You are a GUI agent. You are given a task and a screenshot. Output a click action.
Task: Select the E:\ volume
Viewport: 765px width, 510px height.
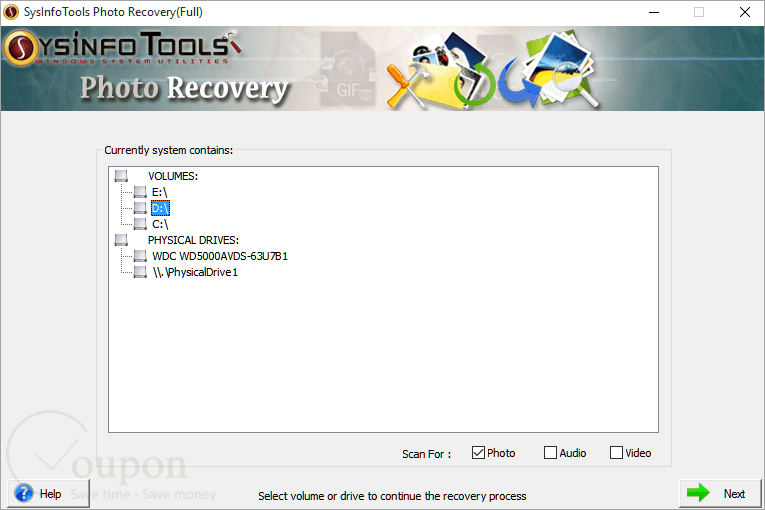pos(160,192)
